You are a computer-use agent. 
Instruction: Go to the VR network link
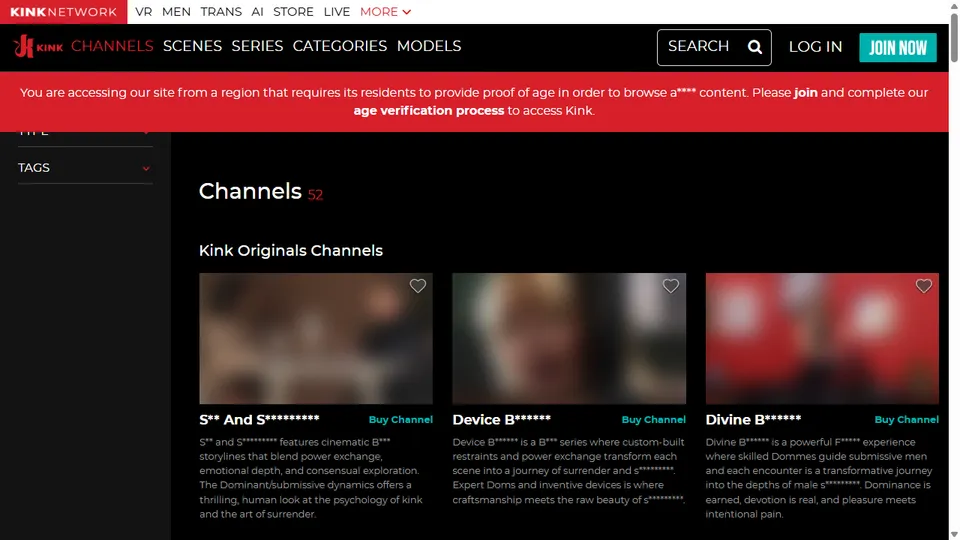point(144,12)
